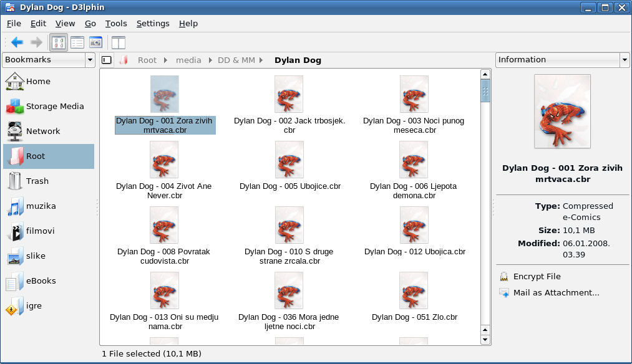This screenshot has width=632, height=364.
Task: Click the file list scrollbar handle
Action: point(485,91)
